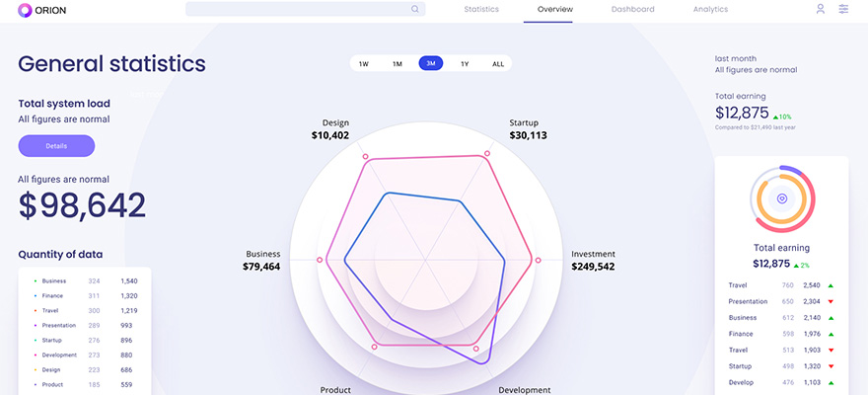Open the Statistics tab

coord(481,10)
